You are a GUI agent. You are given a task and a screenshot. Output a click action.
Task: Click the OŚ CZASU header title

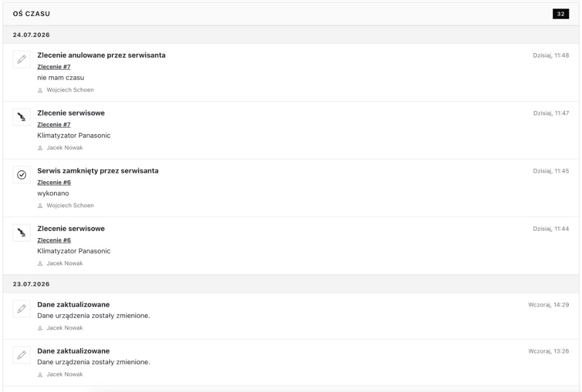pos(31,14)
